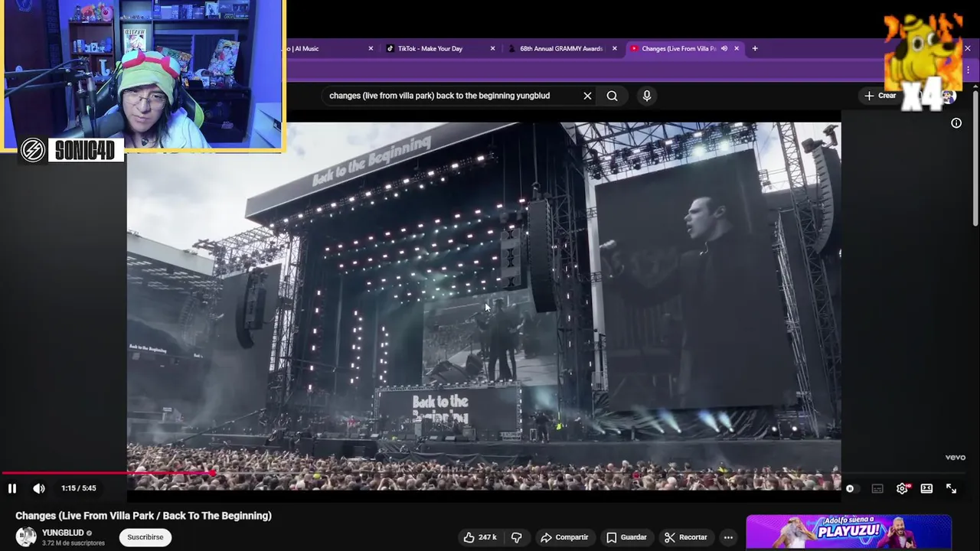Click the YouTube favicon on active tab
980x551 pixels.
pyautogui.click(x=634, y=48)
